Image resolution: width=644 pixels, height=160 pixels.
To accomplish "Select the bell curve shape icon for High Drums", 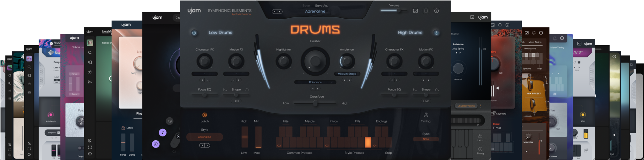I will [437, 90].
